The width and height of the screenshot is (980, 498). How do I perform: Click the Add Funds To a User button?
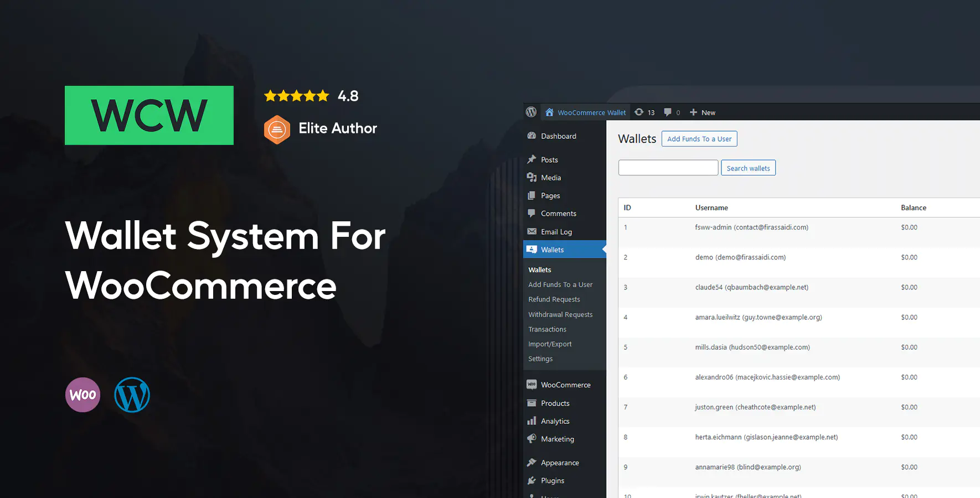699,138
